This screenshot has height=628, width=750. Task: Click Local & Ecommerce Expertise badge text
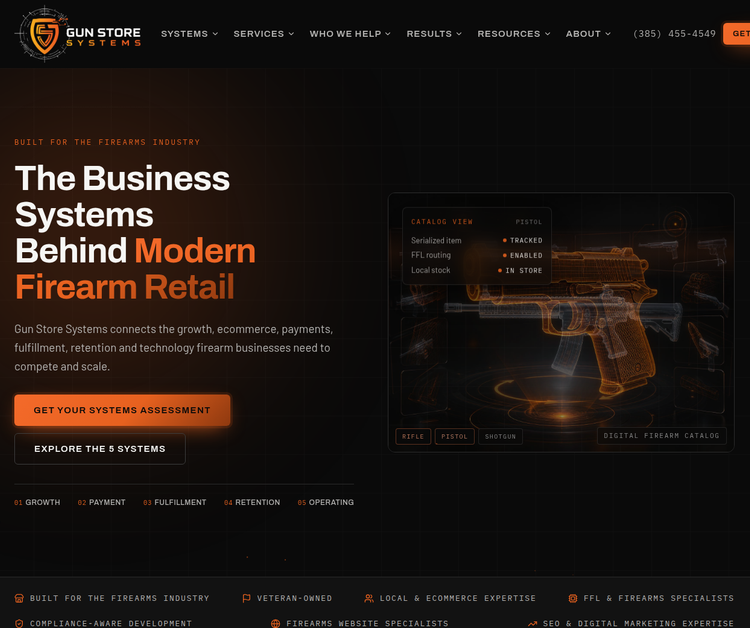[457, 598]
